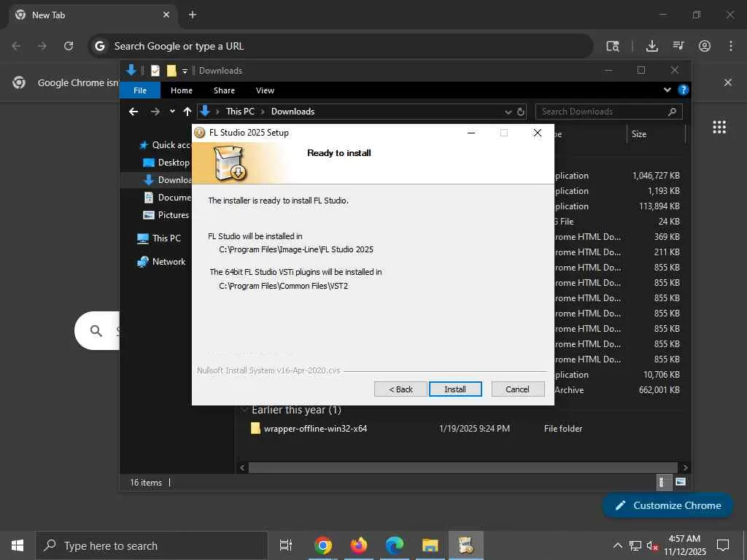
Task: Collapse the Earlier this year group
Action: click(244, 410)
